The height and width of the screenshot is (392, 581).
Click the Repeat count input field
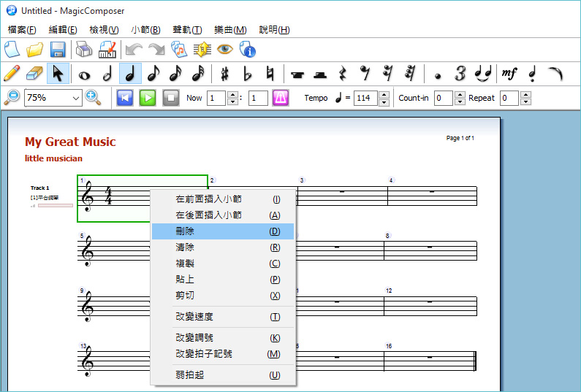pos(508,98)
